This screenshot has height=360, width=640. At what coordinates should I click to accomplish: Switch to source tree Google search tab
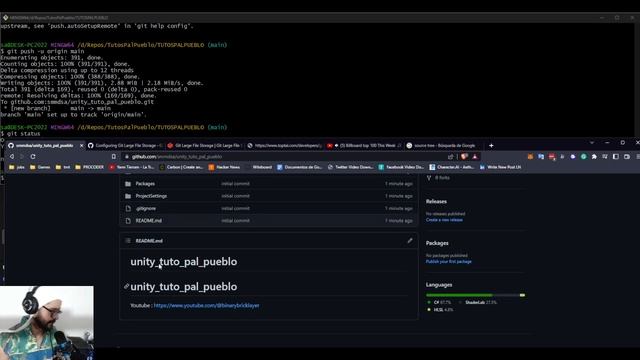pos(444,145)
